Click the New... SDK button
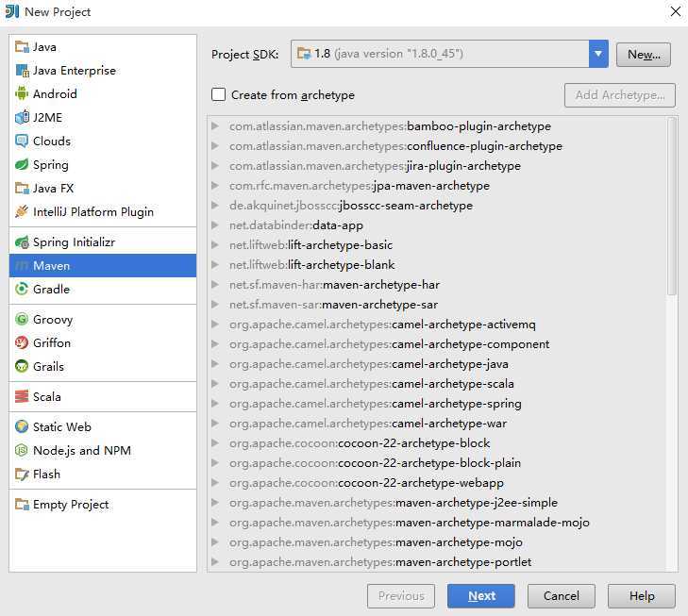Viewport: 688px width, 616px height. [644, 54]
